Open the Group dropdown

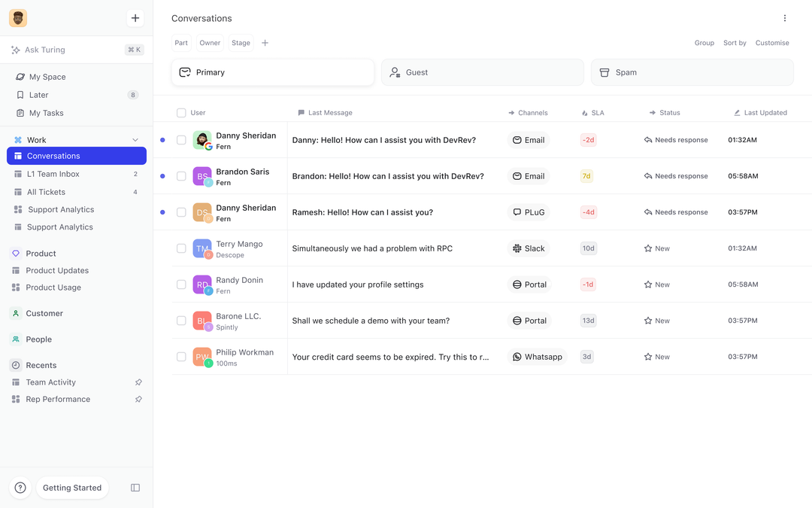(704, 43)
